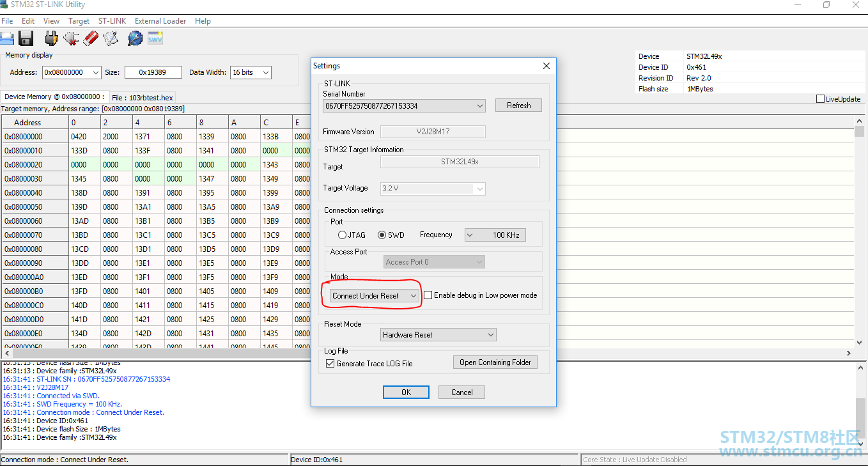Image resolution: width=868 pixels, height=466 pixels.
Task: Open the Frequency 100 KHz dropdown
Action: click(495, 235)
